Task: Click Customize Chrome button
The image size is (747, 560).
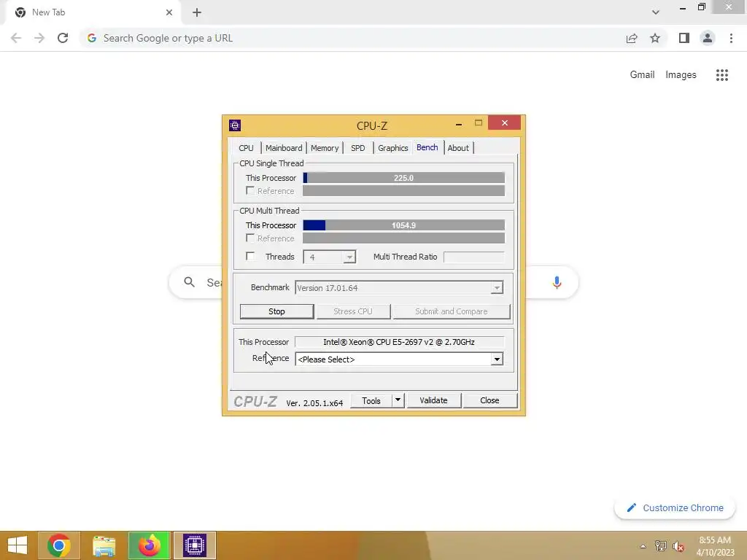Action: [675, 508]
